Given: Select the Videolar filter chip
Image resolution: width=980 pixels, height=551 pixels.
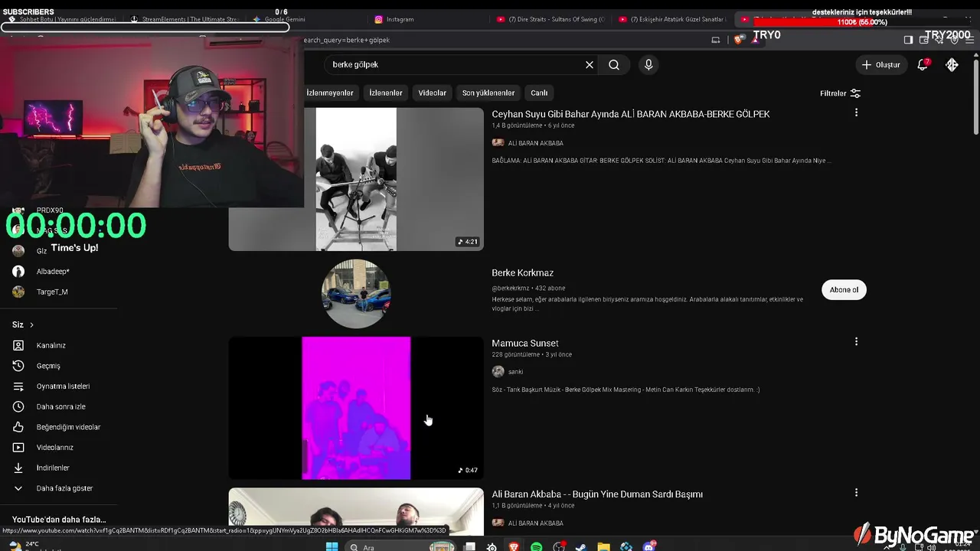Looking at the screenshot, I should click(x=432, y=93).
